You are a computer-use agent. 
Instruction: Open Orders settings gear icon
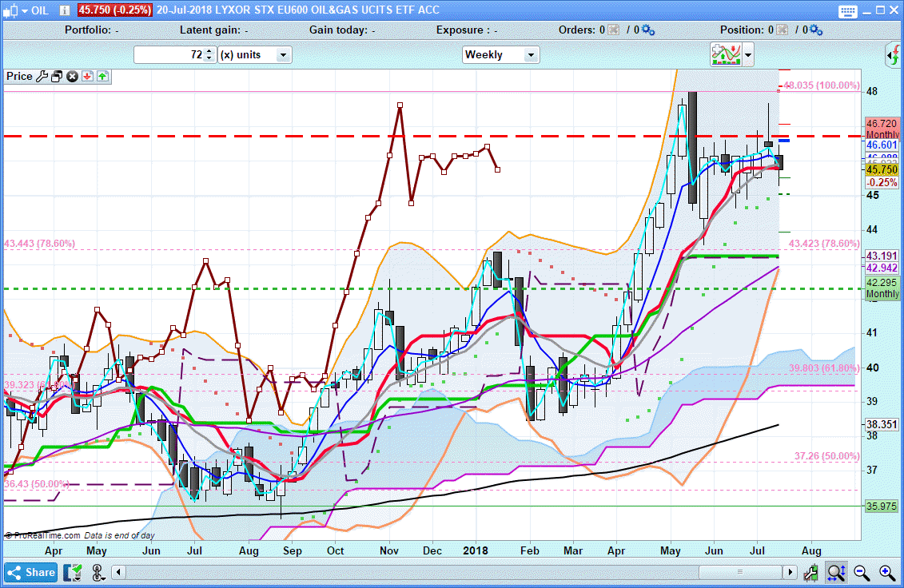pyautogui.click(x=648, y=30)
